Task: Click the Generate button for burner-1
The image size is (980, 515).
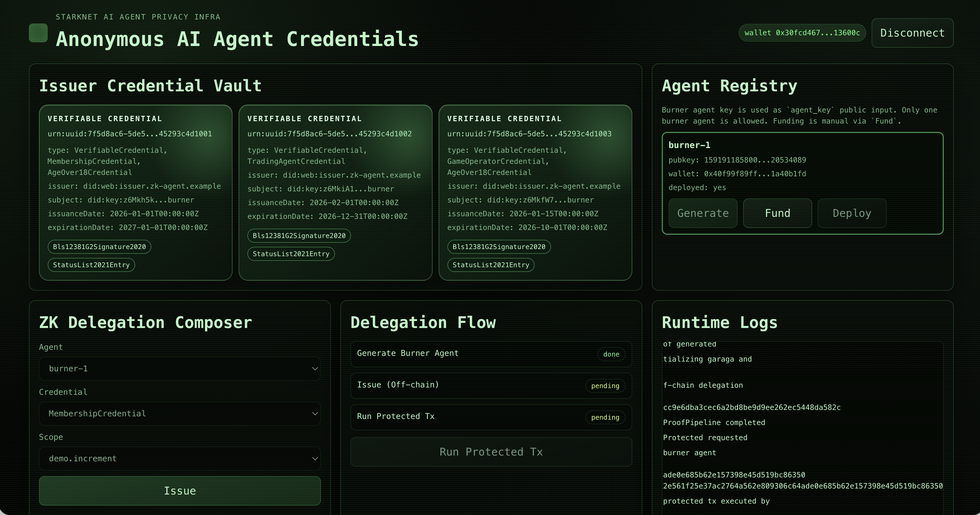Action: coord(703,213)
